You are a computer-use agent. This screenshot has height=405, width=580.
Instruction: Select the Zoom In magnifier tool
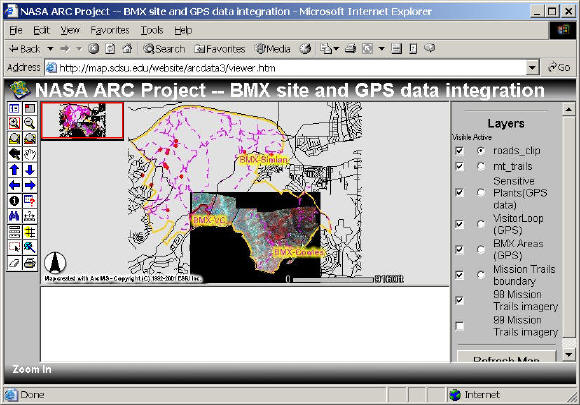pos(14,123)
